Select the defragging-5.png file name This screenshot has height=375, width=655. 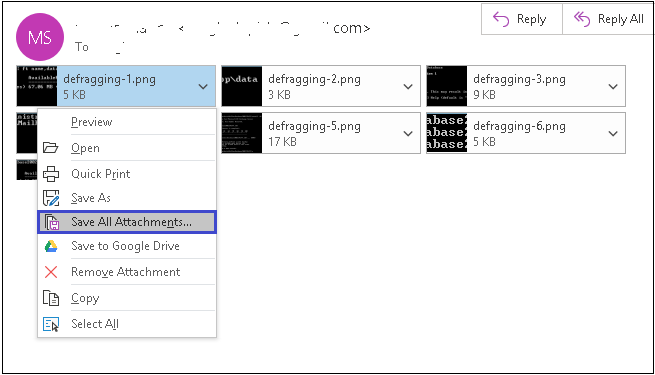[x=315, y=126]
